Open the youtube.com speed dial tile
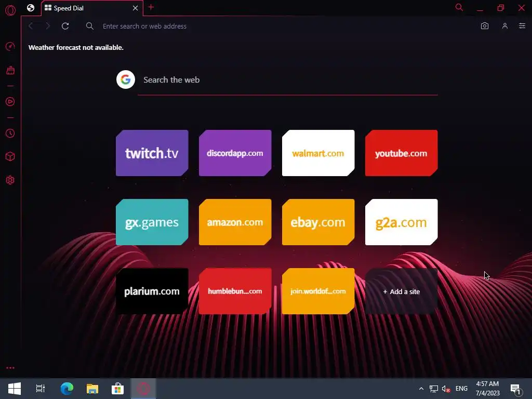Viewport: 532px width, 399px height. 402,153
